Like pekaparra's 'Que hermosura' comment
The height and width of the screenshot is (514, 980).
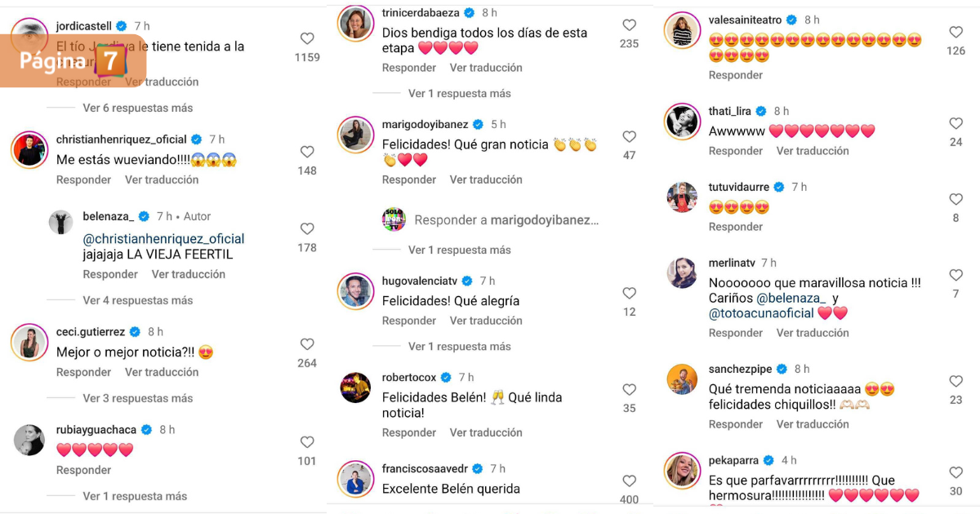coord(955,472)
